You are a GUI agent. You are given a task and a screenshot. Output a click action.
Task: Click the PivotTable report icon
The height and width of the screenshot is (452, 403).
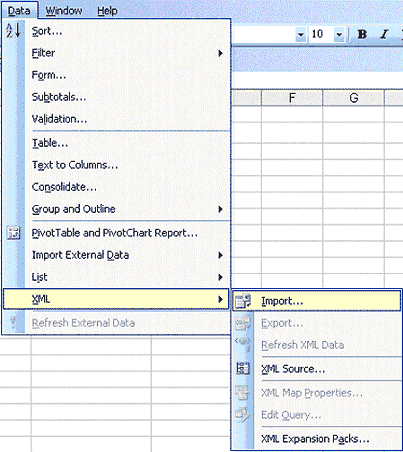[13, 233]
